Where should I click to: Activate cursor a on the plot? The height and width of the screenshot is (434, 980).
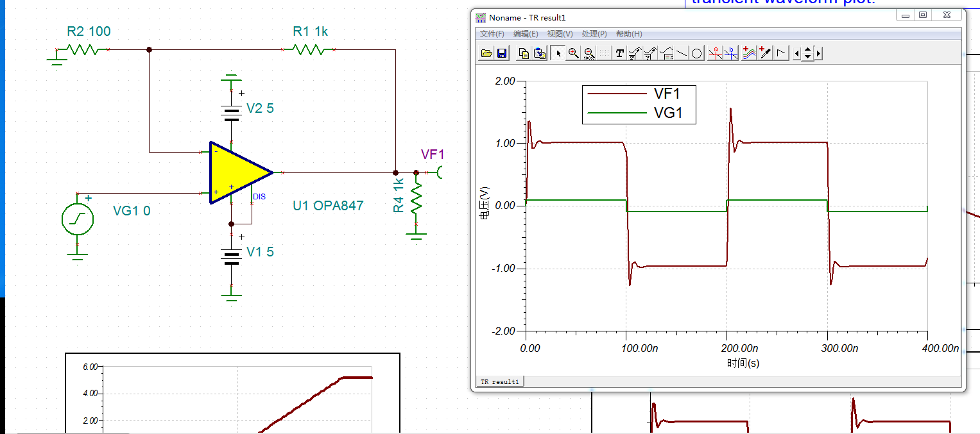(715, 53)
